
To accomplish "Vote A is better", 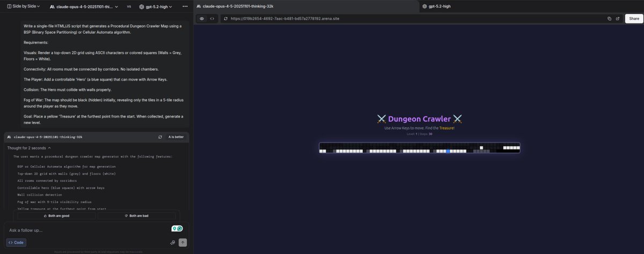I will pos(175,137).
